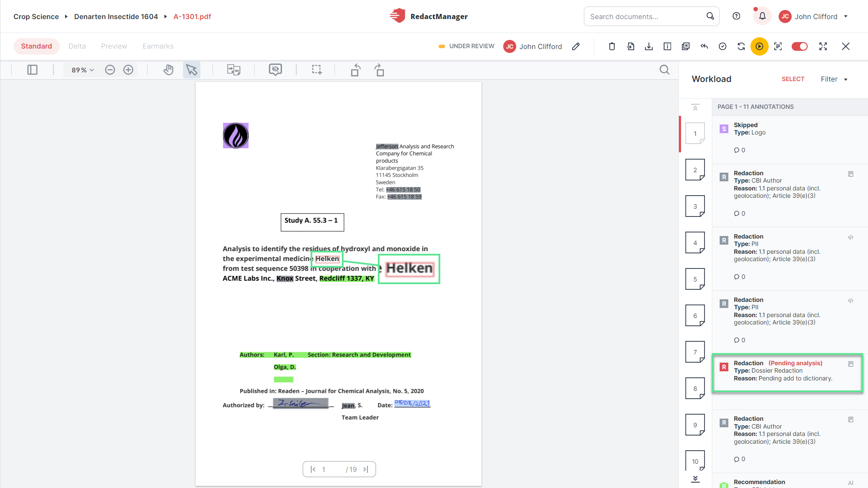
Task: Click the approve checkmark circle icon
Action: (723, 46)
